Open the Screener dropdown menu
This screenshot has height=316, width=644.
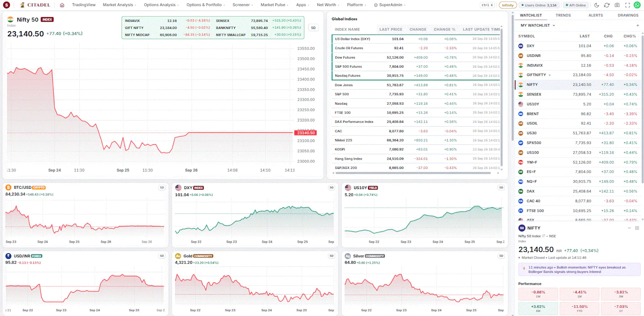click(243, 5)
